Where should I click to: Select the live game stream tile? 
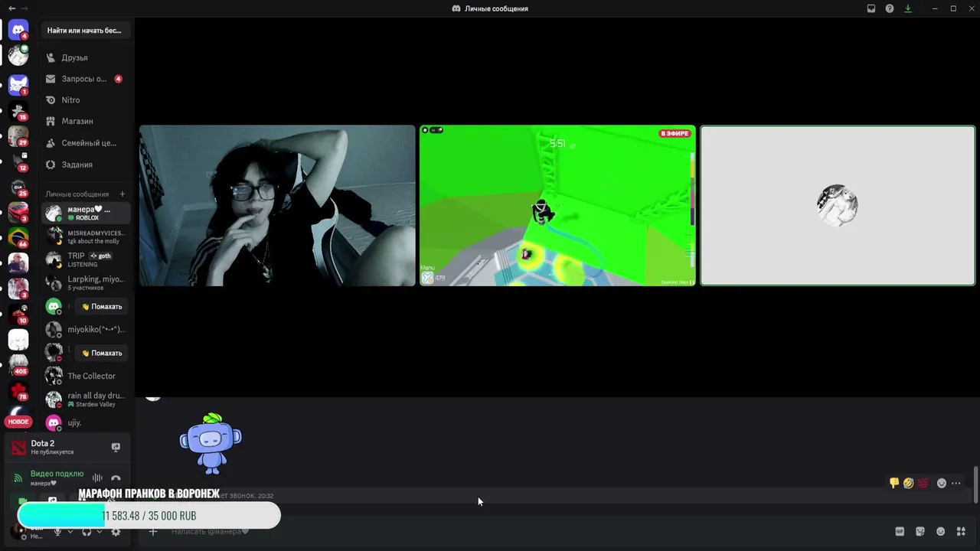pos(557,205)
